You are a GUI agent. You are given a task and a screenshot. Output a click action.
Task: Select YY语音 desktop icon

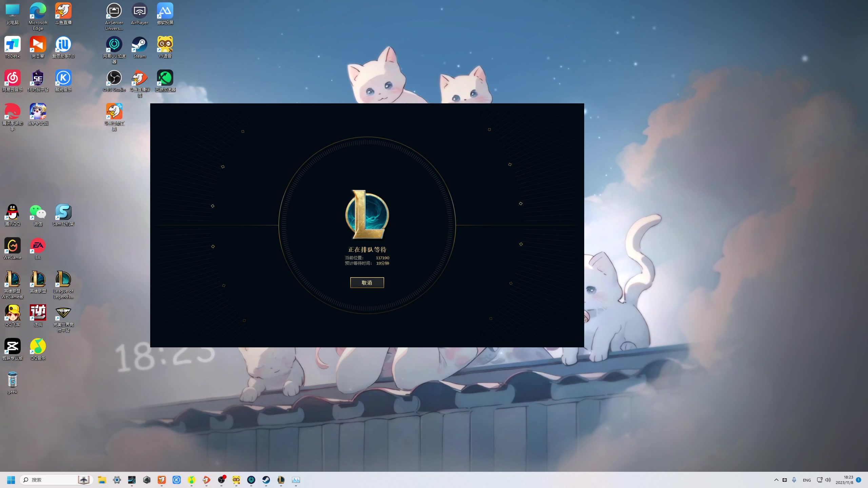click(x=165, y=48)
